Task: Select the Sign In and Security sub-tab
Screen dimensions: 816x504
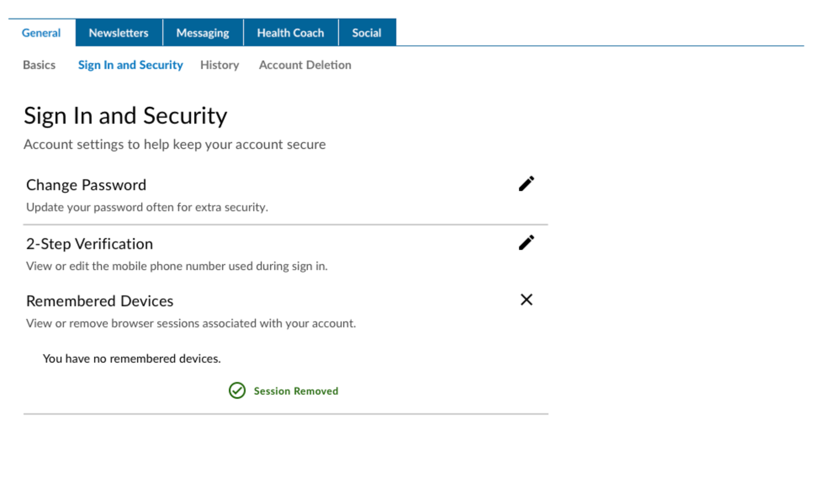Action: click(x=130, y=65)
